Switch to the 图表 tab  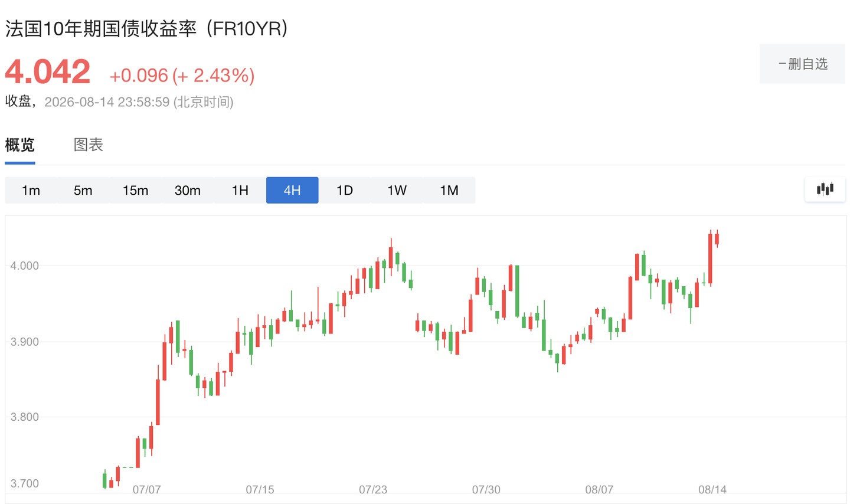(89, 145)
